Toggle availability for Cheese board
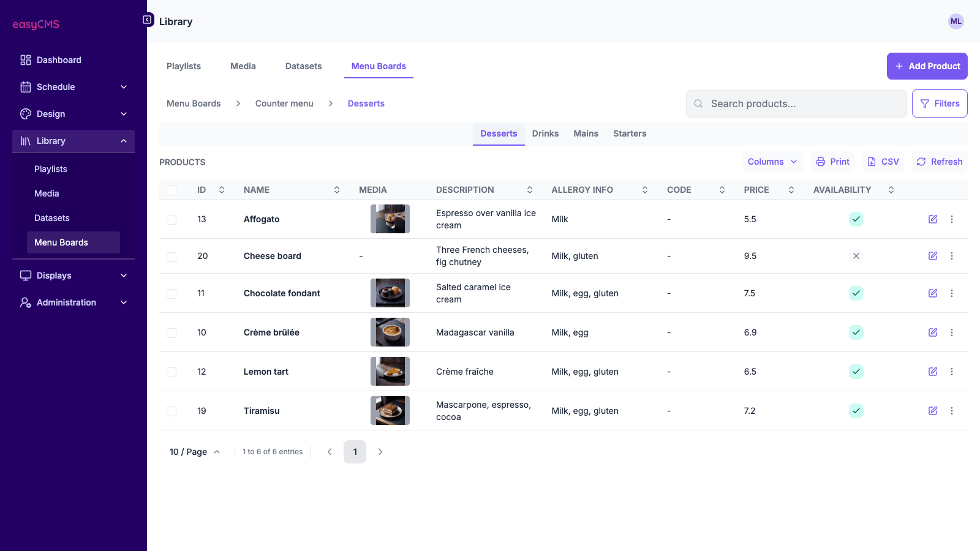Image resolution: width=980 pixels, height=551 pixels. point(856,256)
